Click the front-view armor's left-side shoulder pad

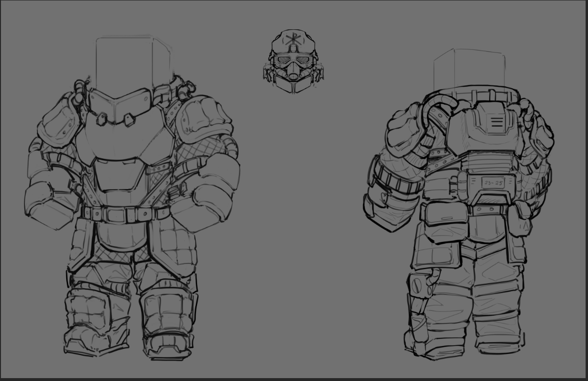click(57, 124)
